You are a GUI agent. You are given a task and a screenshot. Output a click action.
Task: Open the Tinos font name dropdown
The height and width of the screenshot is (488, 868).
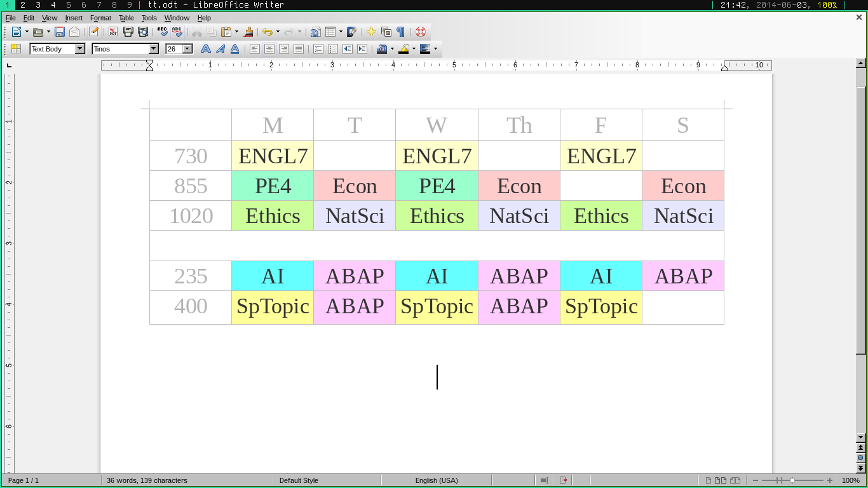153,49
